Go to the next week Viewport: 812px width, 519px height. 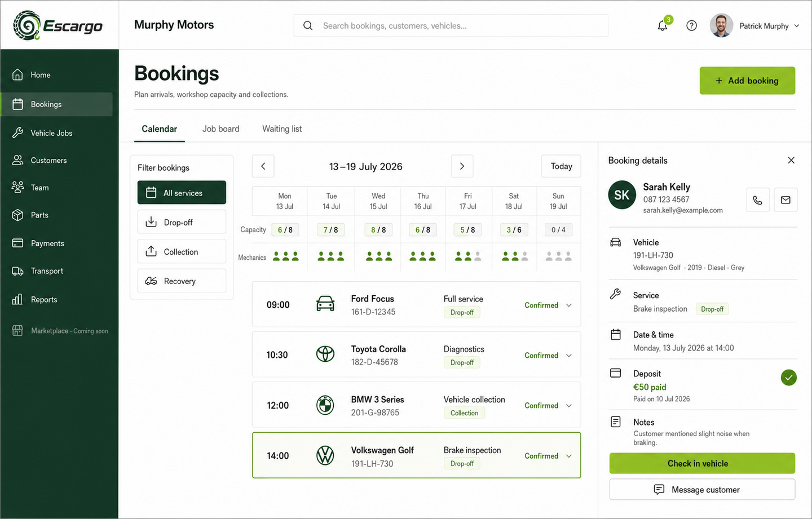click(462, 166)
